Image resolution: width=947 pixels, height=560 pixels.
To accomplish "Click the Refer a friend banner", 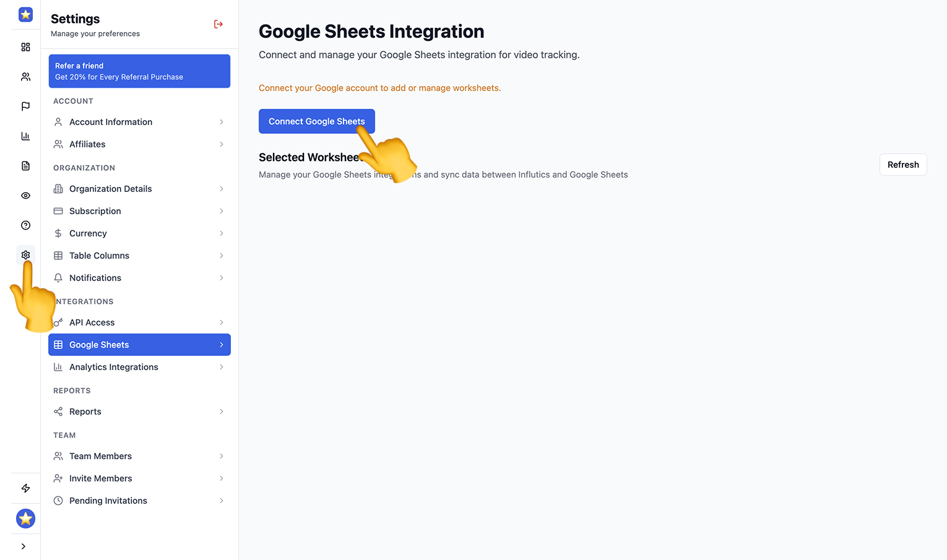I will tap(139, 71).
